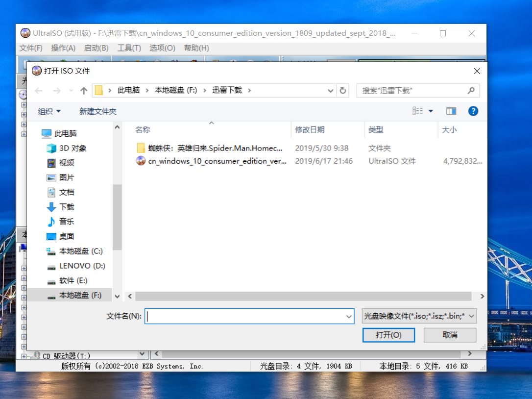Click the 打开(O) button
Viewport: 532px width, 399px height.
point(388,335)
